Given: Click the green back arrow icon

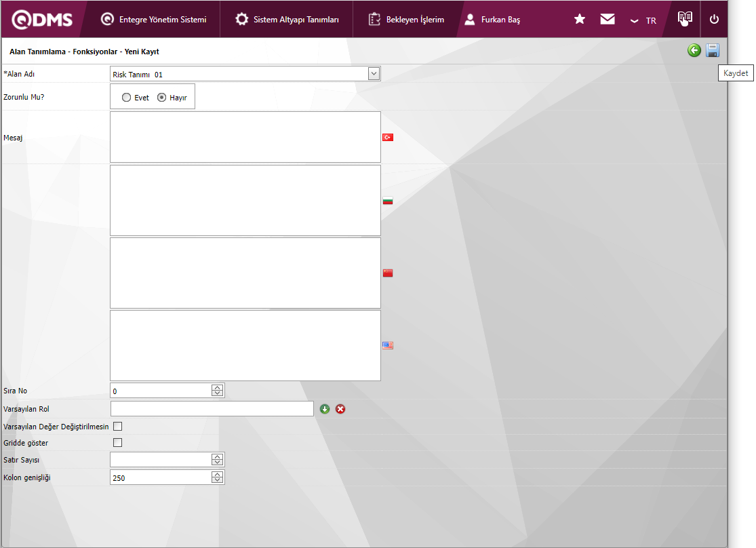Looking at the screenshot, I should tap(694, 50).
